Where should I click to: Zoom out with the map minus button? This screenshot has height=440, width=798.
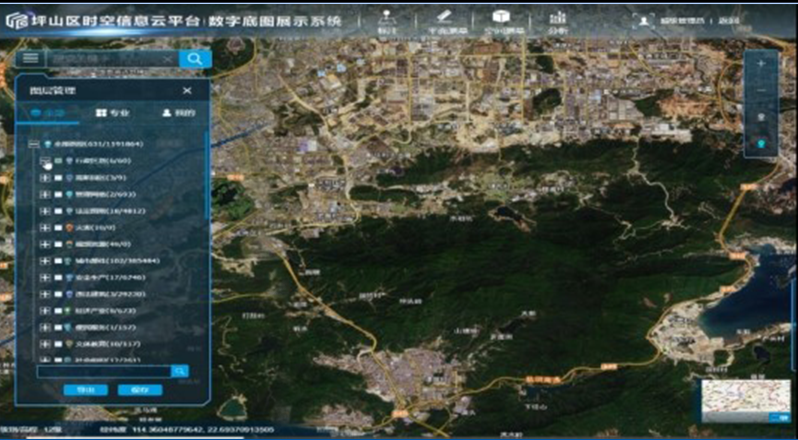(761, 90)
